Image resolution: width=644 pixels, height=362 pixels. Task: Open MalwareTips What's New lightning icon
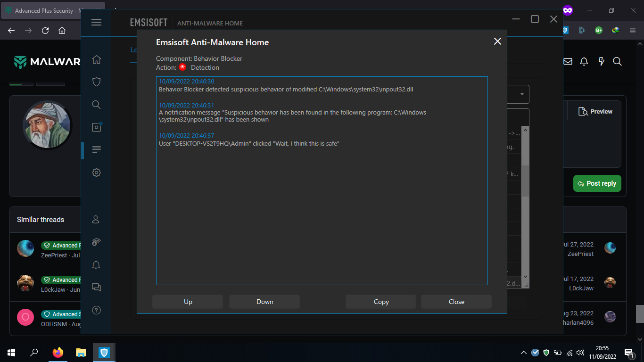point(601,61)
